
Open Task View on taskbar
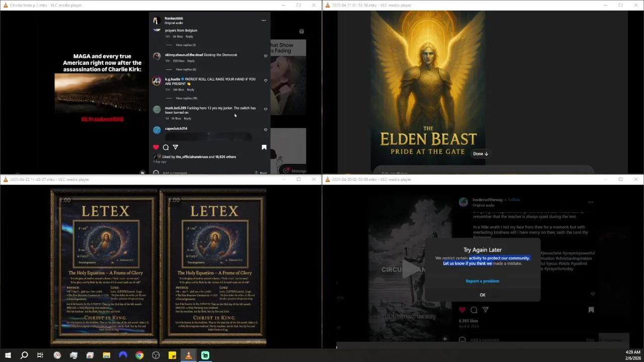pos(40,355)
